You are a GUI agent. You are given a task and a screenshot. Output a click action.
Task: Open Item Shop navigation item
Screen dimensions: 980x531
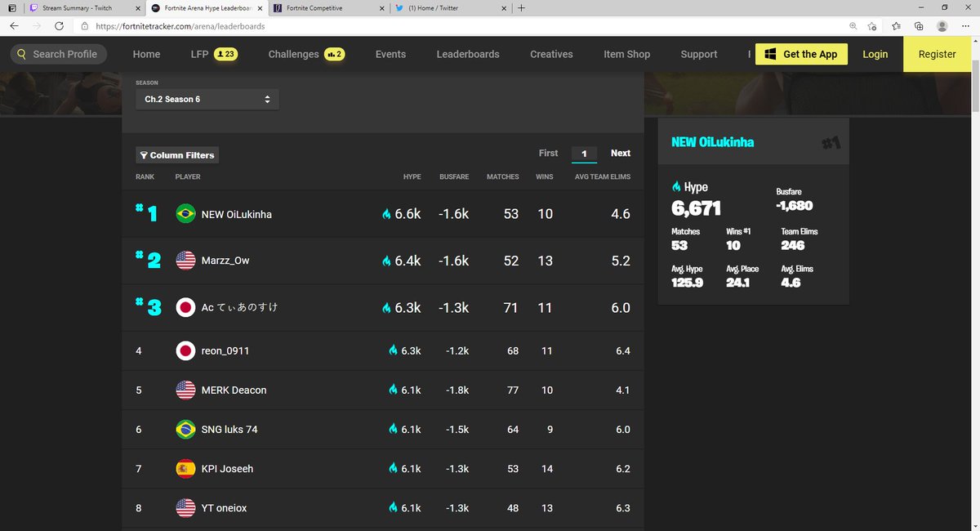(x=627, y=54)
